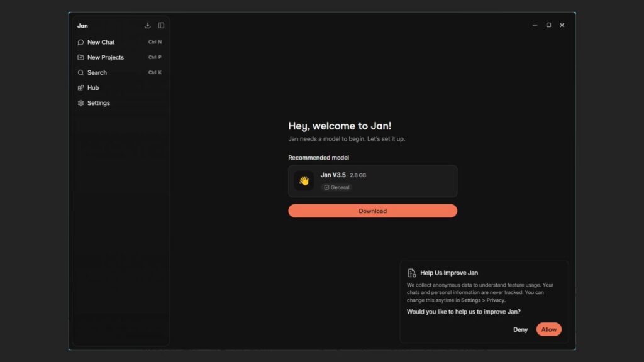Click the download icon in sidebar header
This screenshot has height=362, width=644.
click(147, 25)
